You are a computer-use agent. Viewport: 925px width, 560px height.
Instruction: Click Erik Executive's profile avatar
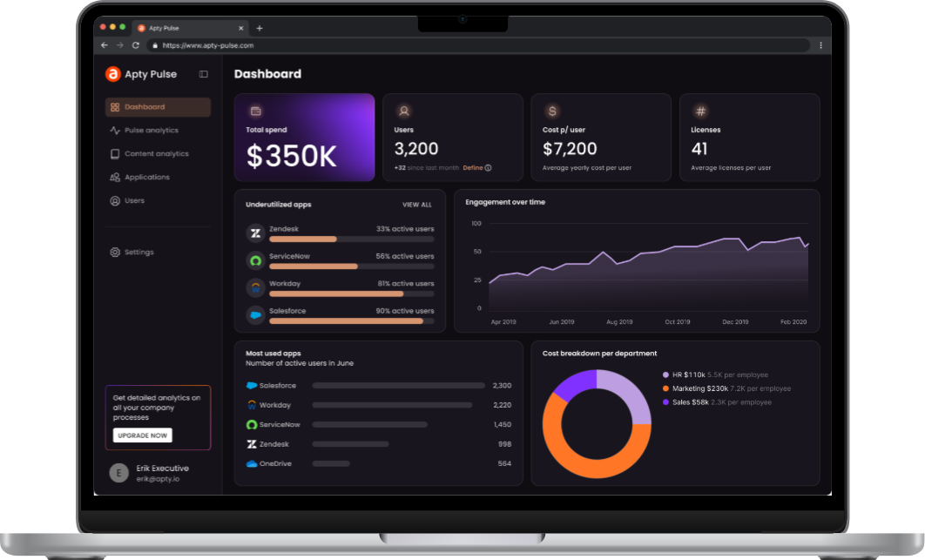click(118, 473)
